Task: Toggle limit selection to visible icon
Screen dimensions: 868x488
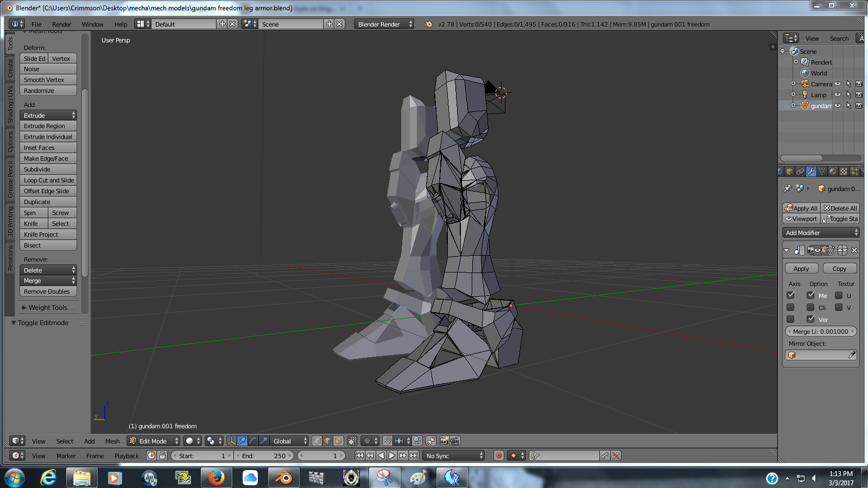Action: pyautogui.click(x=352, y=441)
